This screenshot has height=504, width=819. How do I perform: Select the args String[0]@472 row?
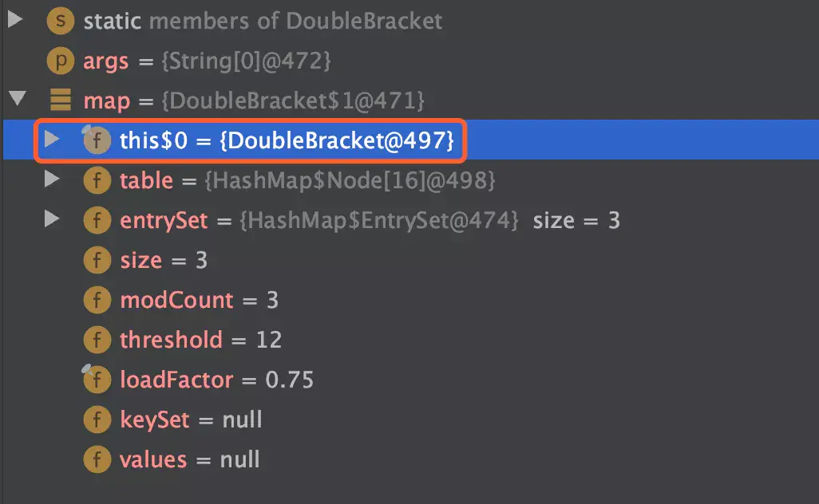206,61
